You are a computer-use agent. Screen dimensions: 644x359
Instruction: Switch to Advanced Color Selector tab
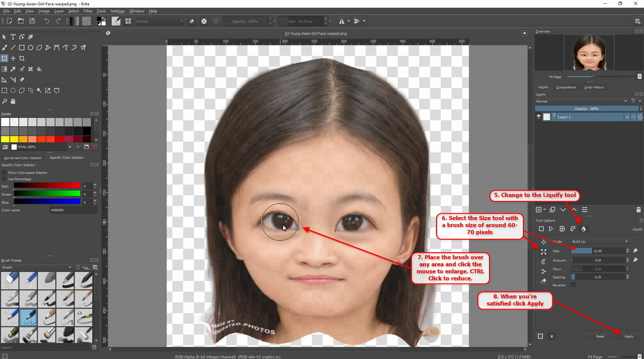click(x=23, y=157)
